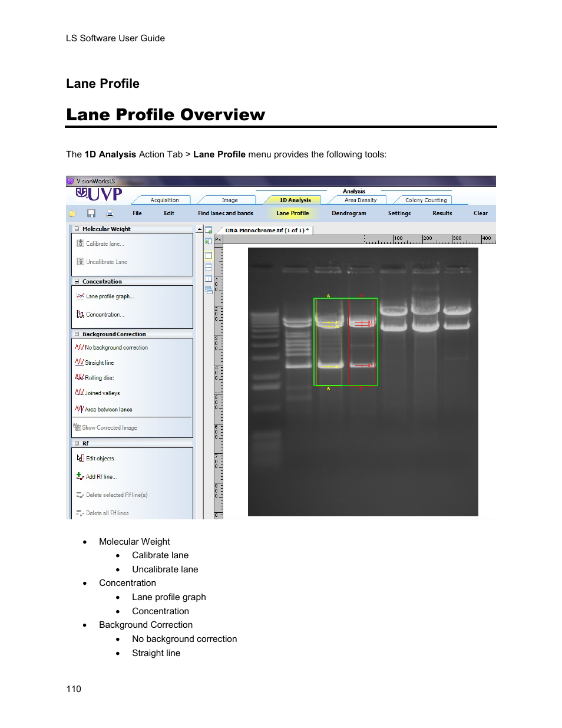Open the Concentration tool in panel
This screenshot has width=562, height=728.
coord(100,314)
